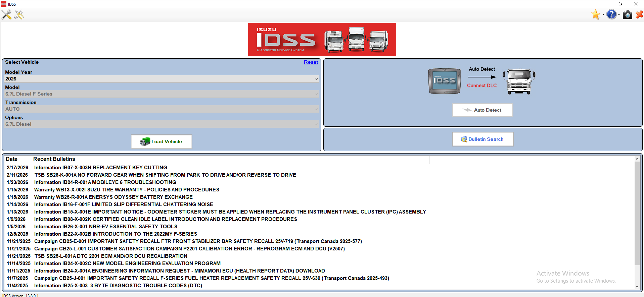This screenshot has height=297, width=644.
Task: Open the Transmission AUTO dropdown
Action: tap(162, 109)
